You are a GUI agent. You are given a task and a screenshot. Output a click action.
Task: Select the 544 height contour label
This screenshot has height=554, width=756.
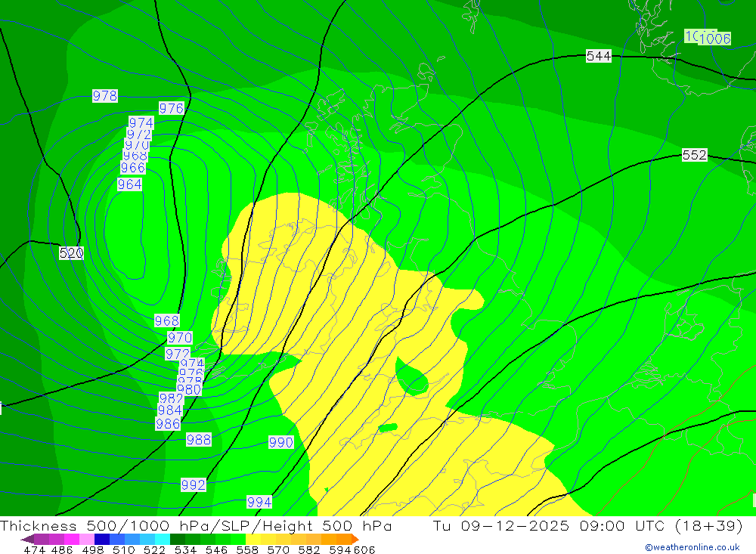coord(599,56)
